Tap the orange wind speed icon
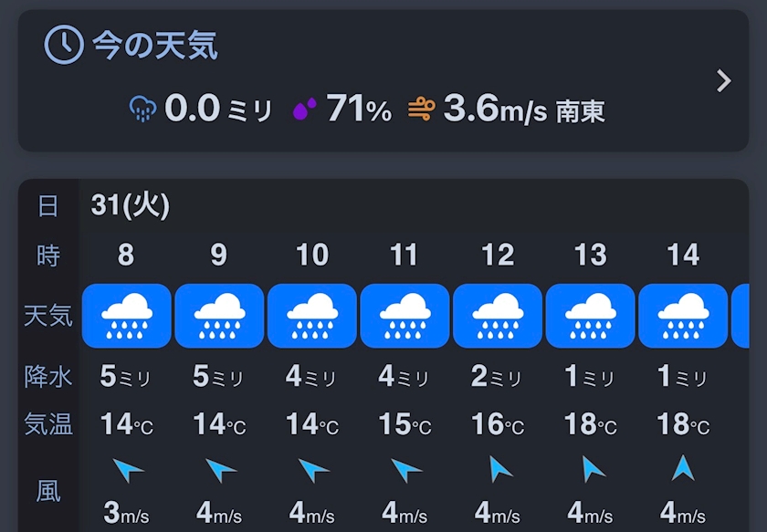 coord(421,110)
